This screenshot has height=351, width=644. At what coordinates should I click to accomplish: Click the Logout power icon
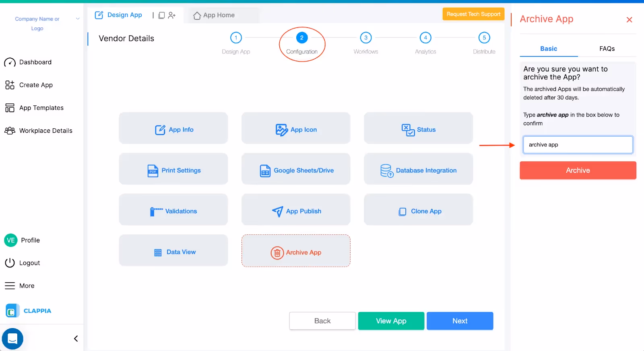[10, 263]
